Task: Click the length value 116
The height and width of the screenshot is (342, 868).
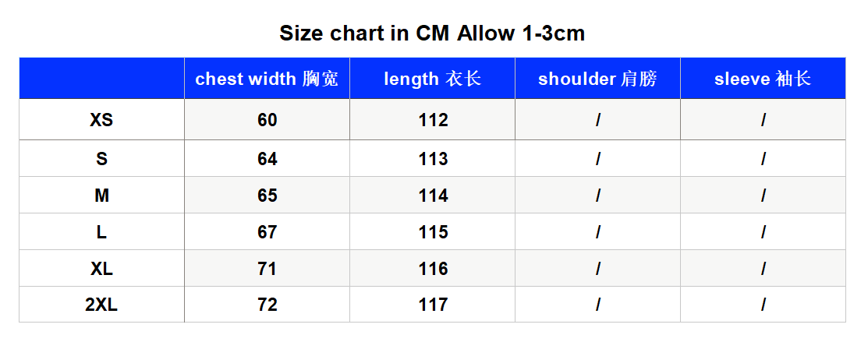Action: click(432, 269)
